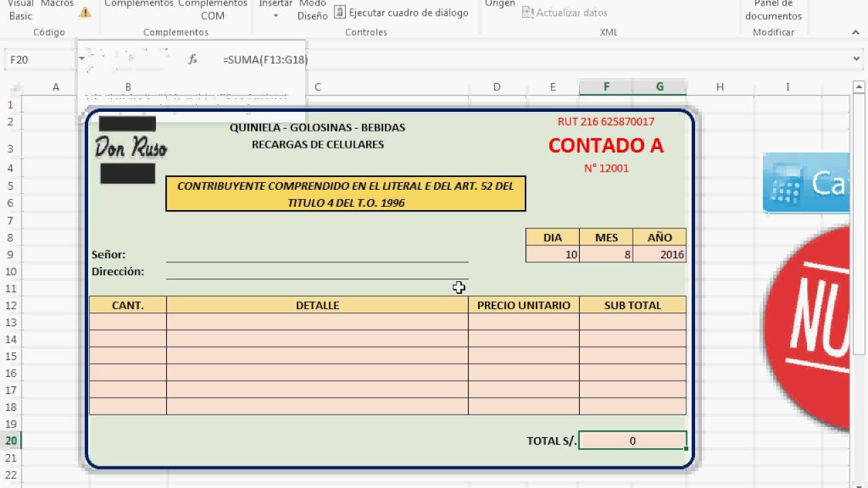The image size is (868, 488).
Task: Click the DIA header cell
Action: [553, 237]
